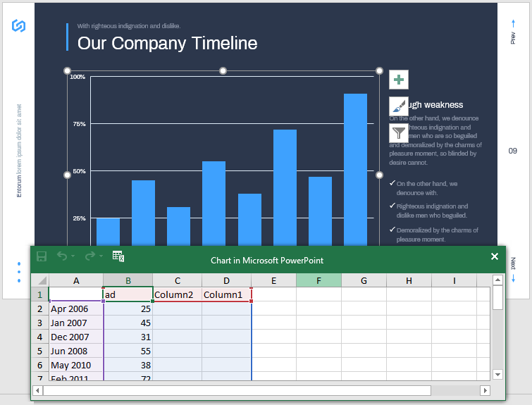Screen dimensions: 532x405
Task: Click the chart's top-middle resize handle
Action: [223, 70]
